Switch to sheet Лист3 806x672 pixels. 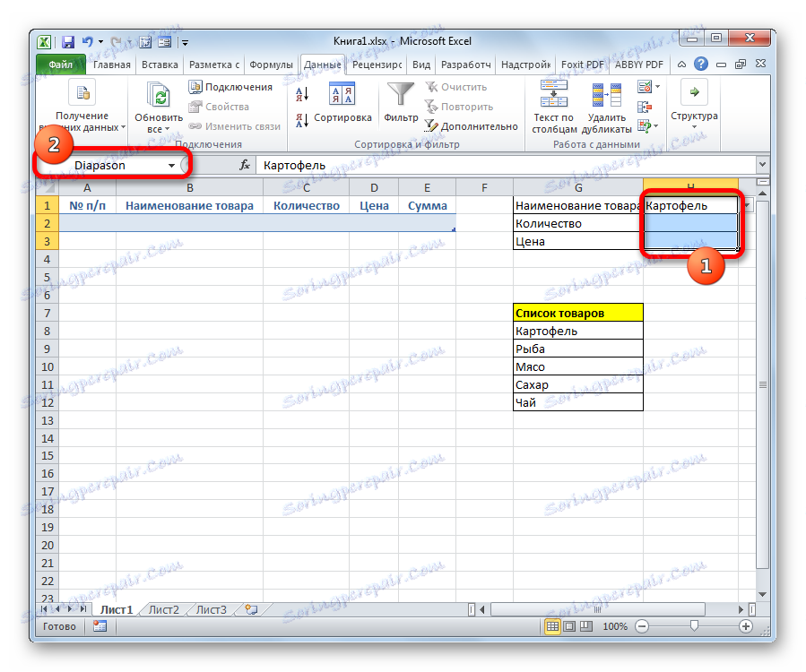tap(212, 610)
